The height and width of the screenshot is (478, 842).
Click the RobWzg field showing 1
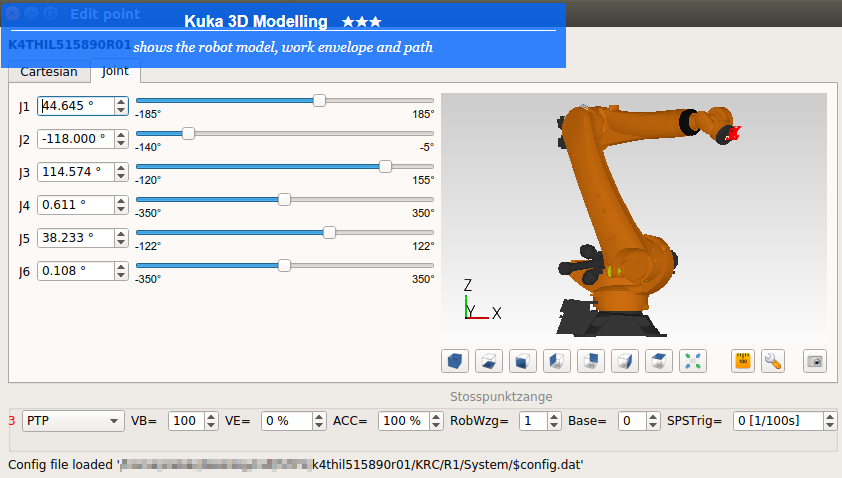[534, 421]
